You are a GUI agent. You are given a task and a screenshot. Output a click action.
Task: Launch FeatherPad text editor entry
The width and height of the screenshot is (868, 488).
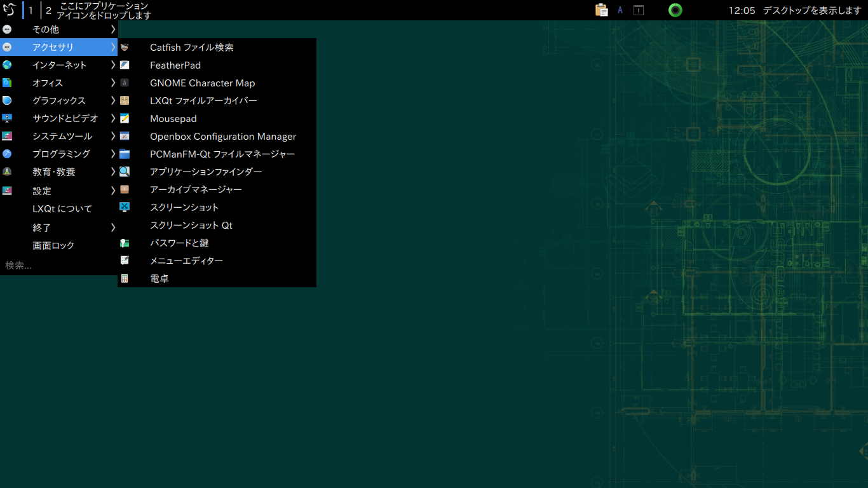coord(217,65)
